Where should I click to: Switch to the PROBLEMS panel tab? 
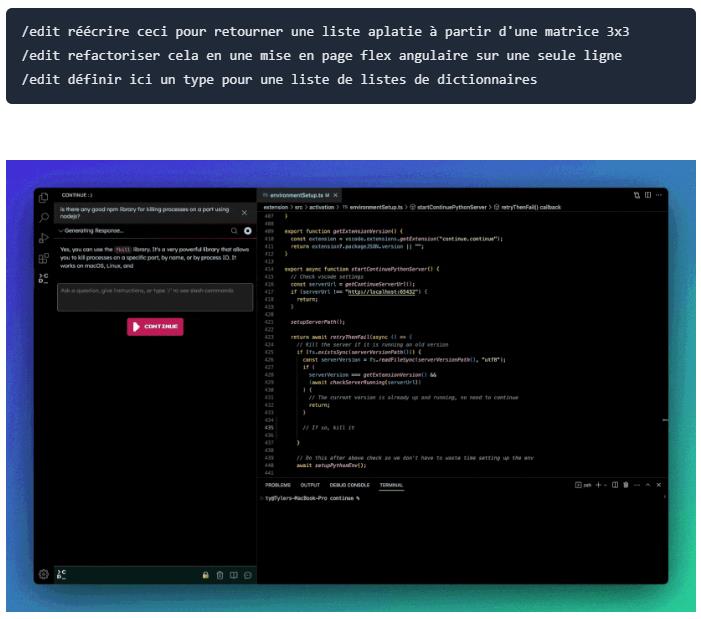click(x=278, y=485)
